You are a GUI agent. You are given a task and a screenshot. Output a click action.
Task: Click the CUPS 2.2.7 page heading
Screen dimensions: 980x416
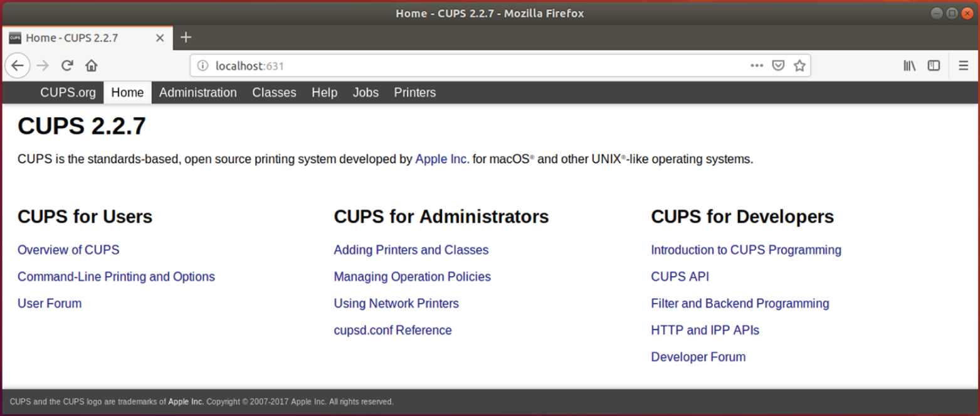tap(82, 126)
